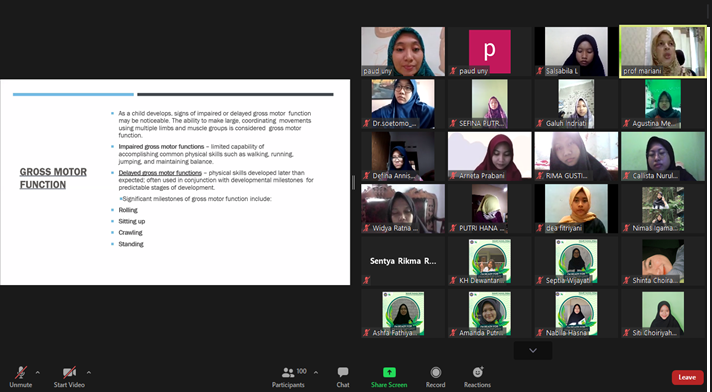The height and width of the screenshot is (392, 712).
Task: Select dea fitriyani's video tile
Action: coord(576,208)
